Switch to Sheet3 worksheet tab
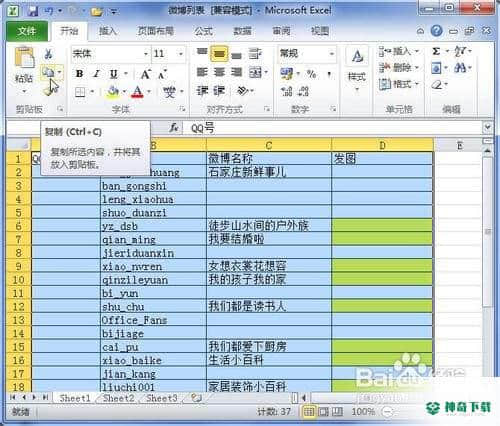 click(162, 398)
